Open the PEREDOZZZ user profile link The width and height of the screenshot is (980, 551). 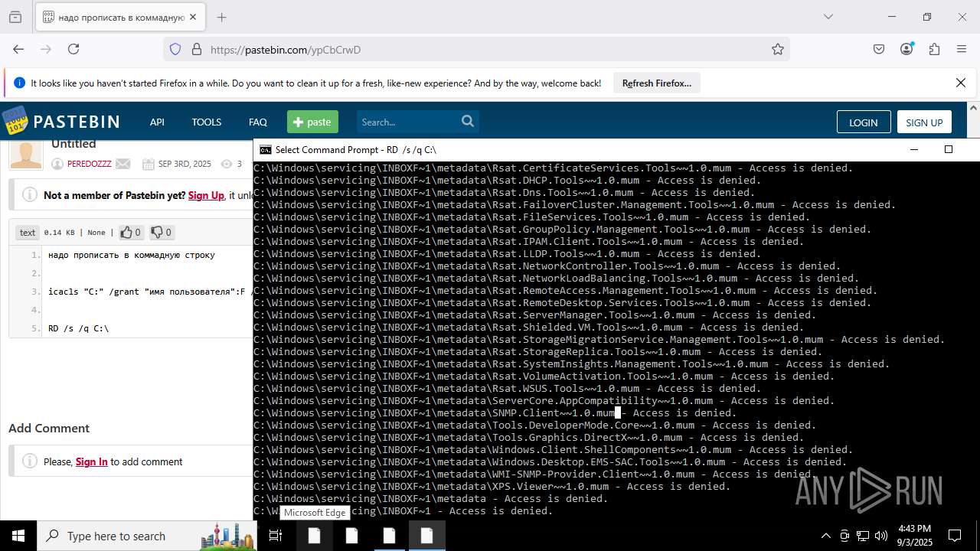(89, 164)
